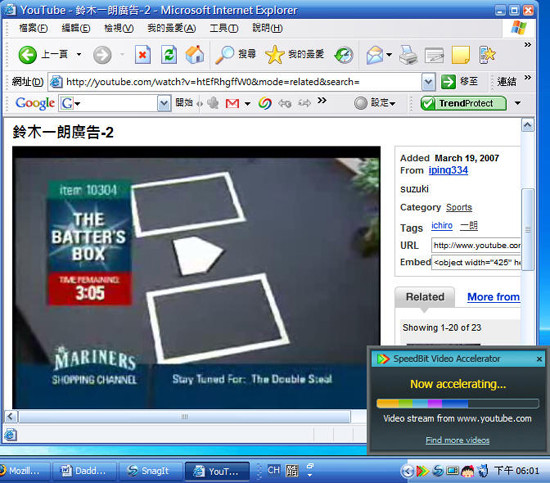Image resolution: width=550 pixels, height=483 pixels.
Task: Click the ichiro tag link
Action: pos(442,226)
